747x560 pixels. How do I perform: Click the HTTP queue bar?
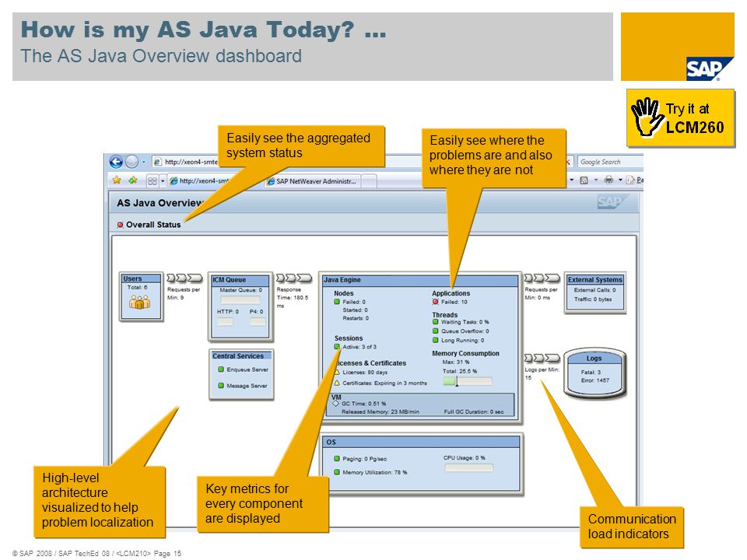226,322
